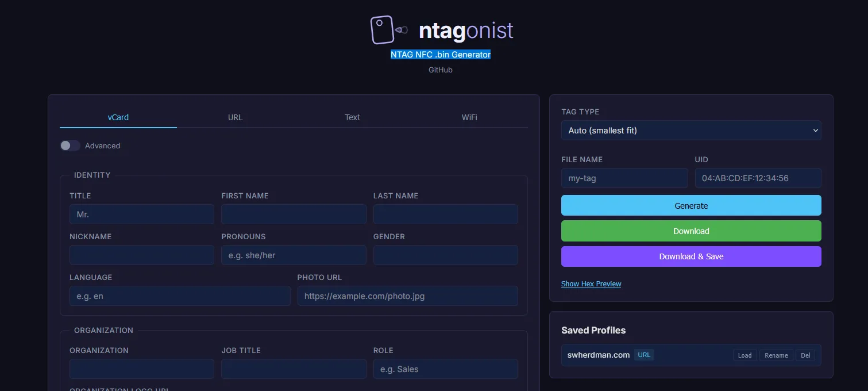The height and width of the screenshot is (391, 868).
Task: Click the PHOTO URL field
Action: 408,296
